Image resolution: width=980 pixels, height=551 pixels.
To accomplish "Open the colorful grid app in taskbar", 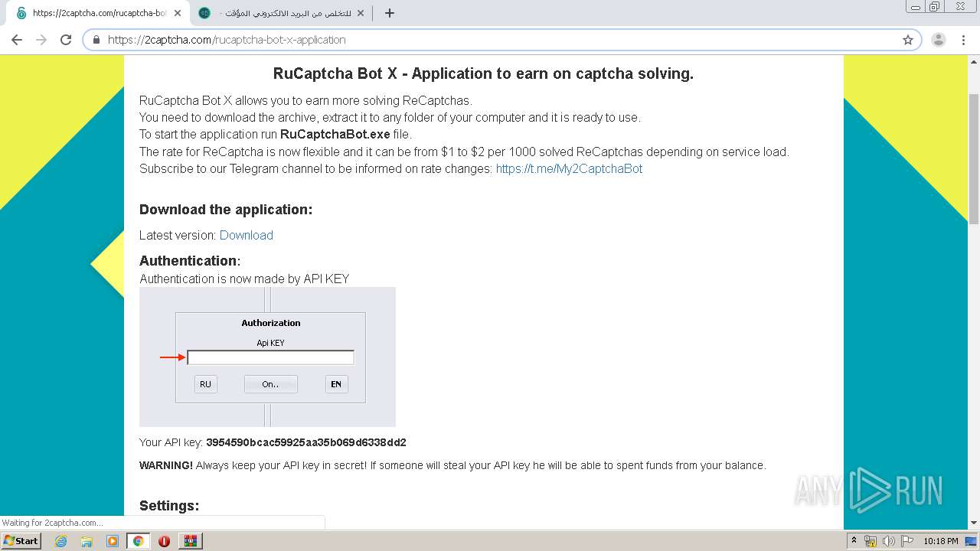I will tap(190, 541).
